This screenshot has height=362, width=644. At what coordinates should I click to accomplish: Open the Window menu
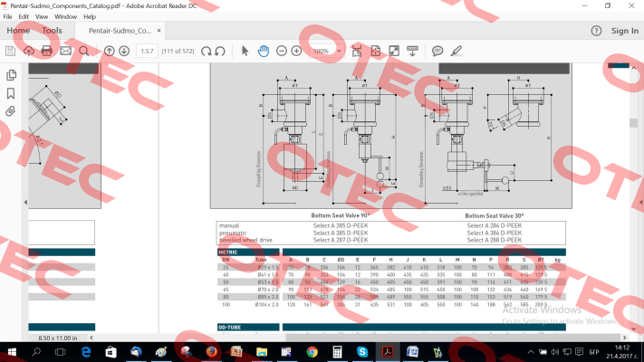66,17
